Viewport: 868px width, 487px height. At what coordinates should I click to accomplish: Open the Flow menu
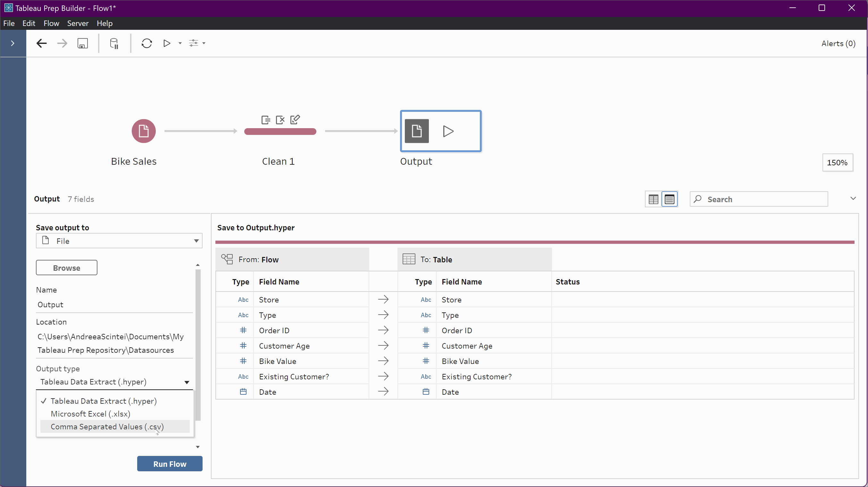(51, 23)
